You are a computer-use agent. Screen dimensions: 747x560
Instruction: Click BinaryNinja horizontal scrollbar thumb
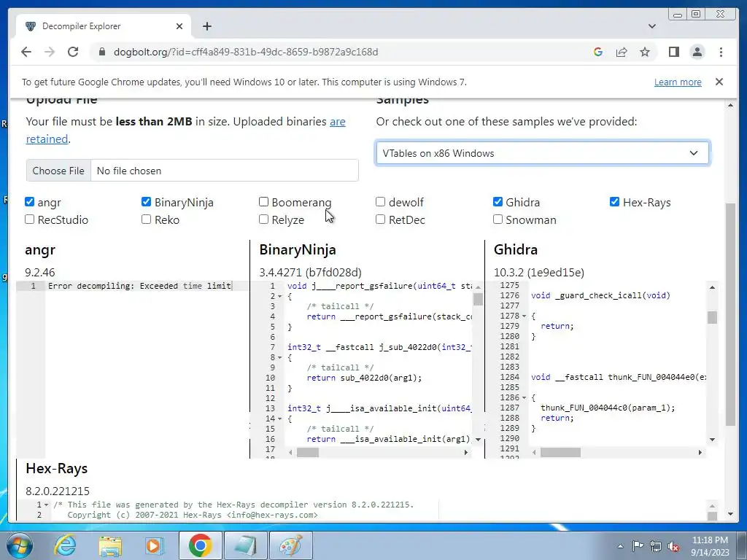pos(308,452)
